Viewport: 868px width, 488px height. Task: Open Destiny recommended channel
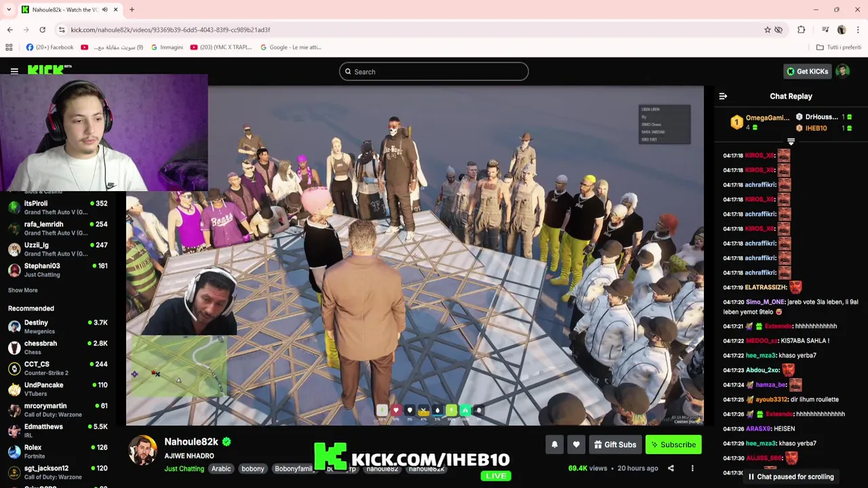(x=58, y=327)
